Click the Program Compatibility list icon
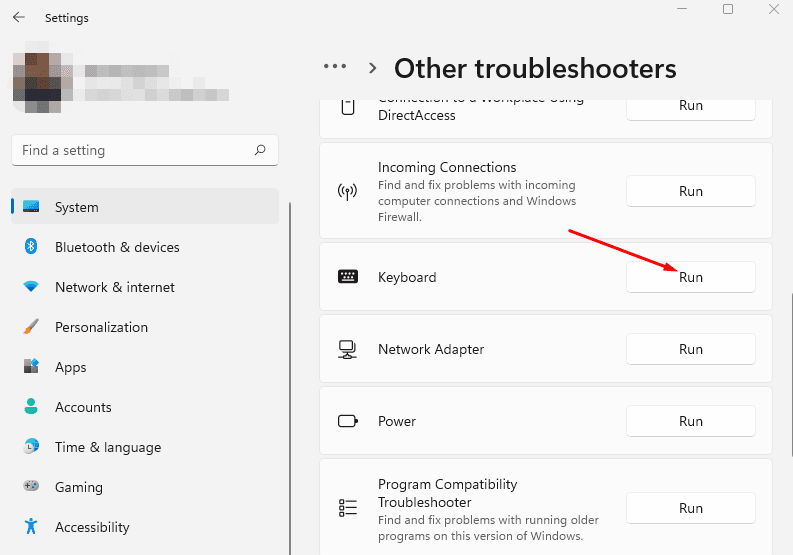Image resolution: width=793 pixels, height=555 pixels. coord(347,507)
